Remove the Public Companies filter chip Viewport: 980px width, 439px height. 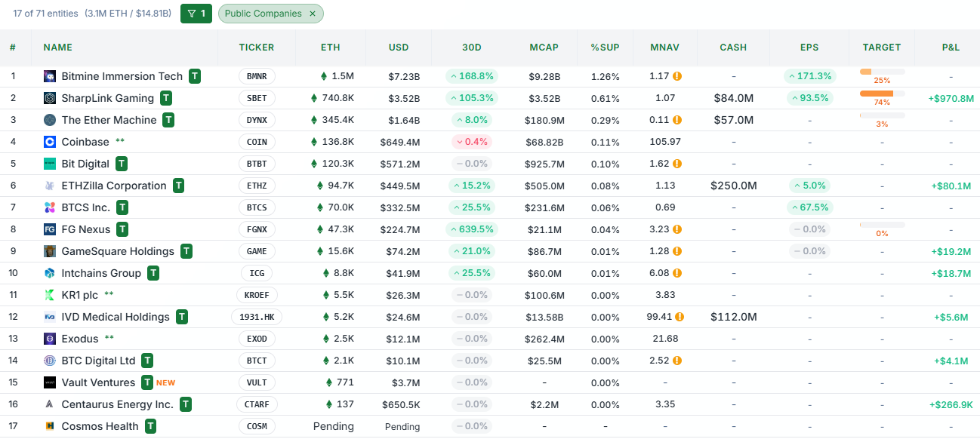point(313,14)
